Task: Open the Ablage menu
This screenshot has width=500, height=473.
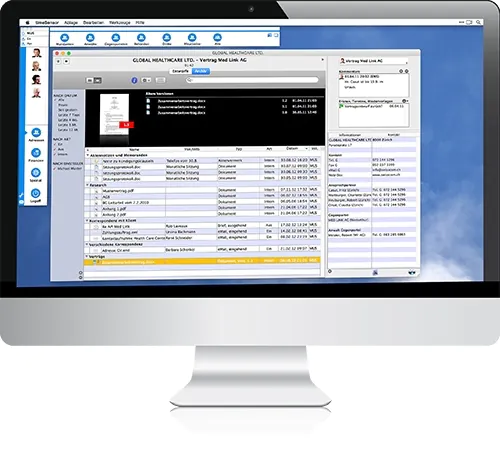Action: (71, 23)
